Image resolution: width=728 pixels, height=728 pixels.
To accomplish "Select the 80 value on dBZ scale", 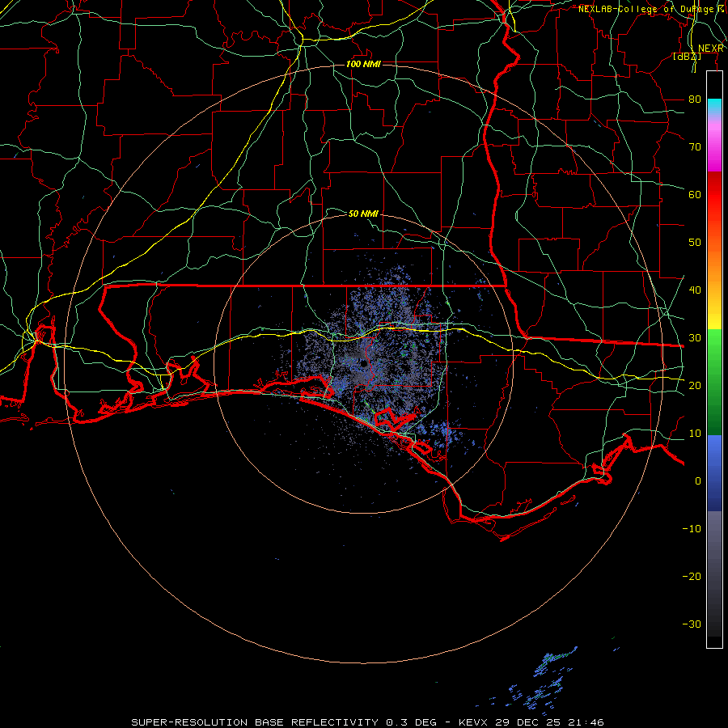I will (x=695, y=99).
